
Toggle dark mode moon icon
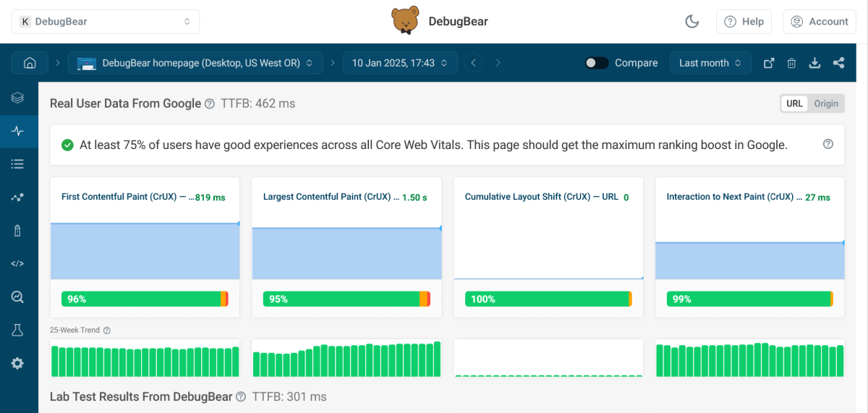click(x=692, y=22)
